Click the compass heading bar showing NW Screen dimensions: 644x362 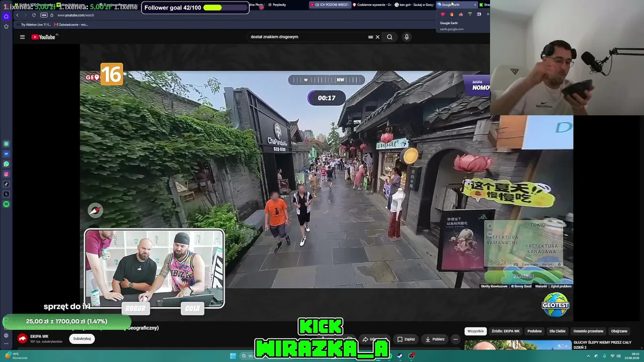point(327,79)
